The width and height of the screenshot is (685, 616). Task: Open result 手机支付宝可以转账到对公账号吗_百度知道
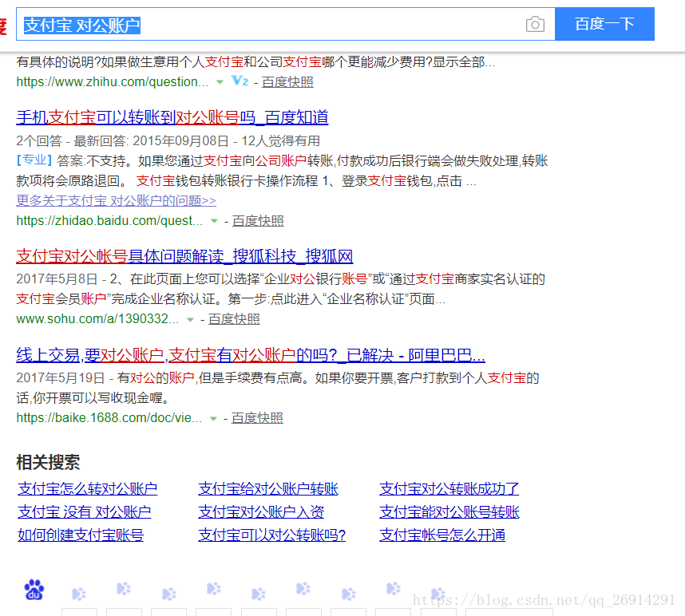[172, 117]
